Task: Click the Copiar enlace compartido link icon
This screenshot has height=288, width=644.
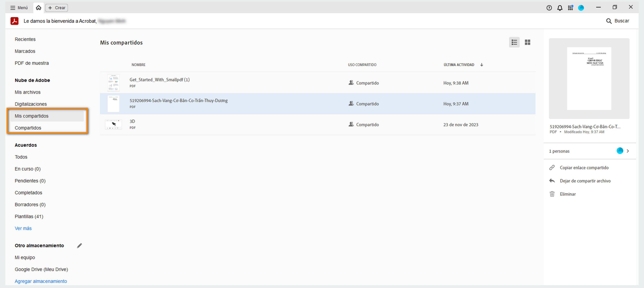Action: [x=552, y=167]
